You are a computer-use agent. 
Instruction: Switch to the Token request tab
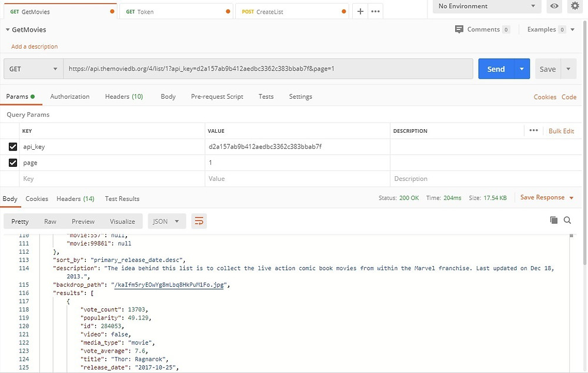[x=176, y=12]
